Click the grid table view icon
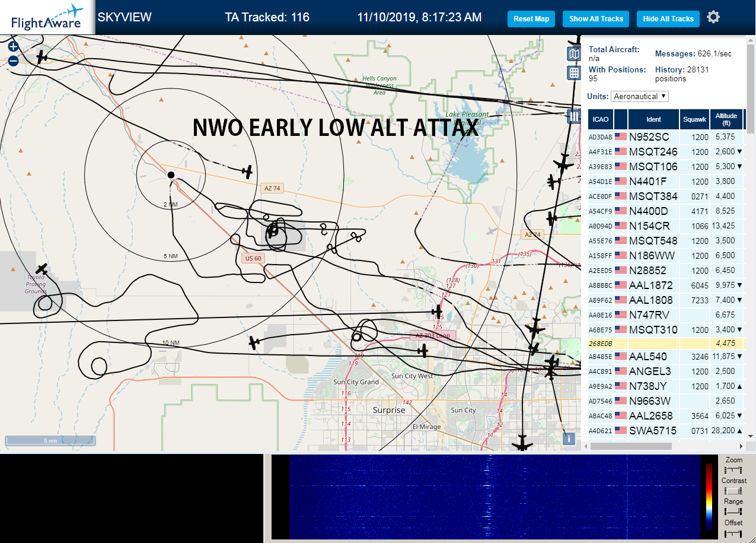 tap(573, 73)
